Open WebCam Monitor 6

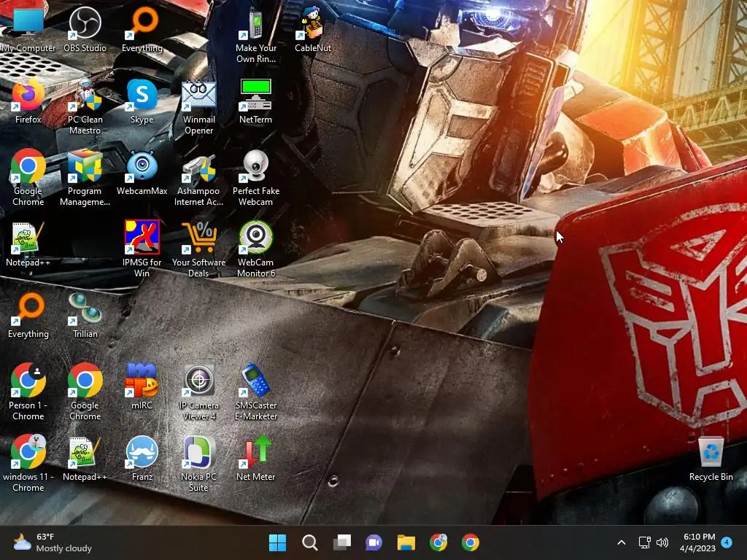256,249
